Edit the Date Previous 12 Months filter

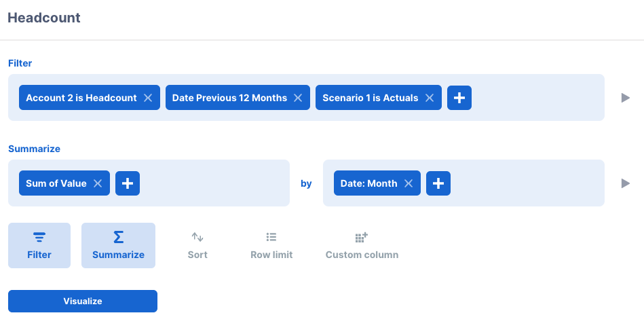click(229, 98)
